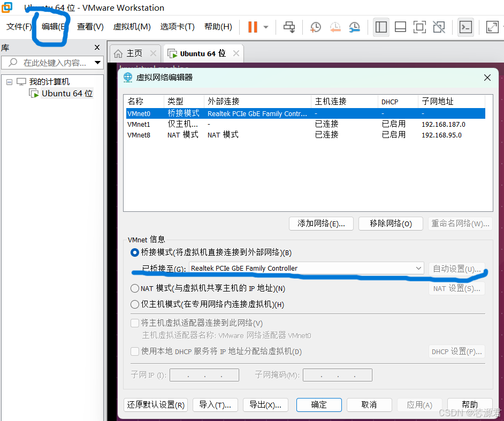Click the Unity mode icon
This screenshot has height=421, width=504.
pyautogui.click(x=439, y=27)
